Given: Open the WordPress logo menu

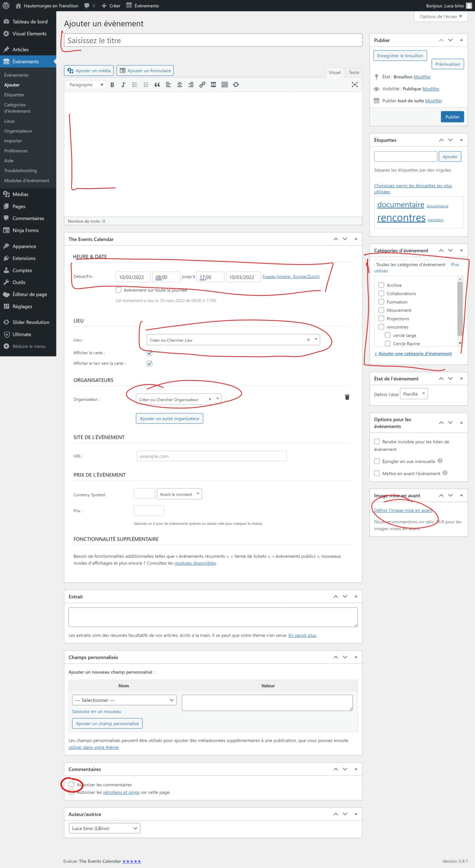Looking at the screenshot, I should pyautogui.click(x=6, y=6).
